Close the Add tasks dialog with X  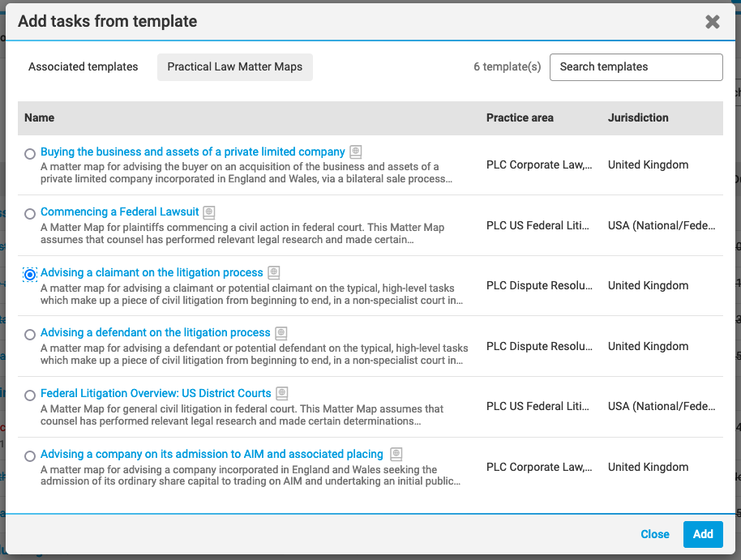coord(712,22)
